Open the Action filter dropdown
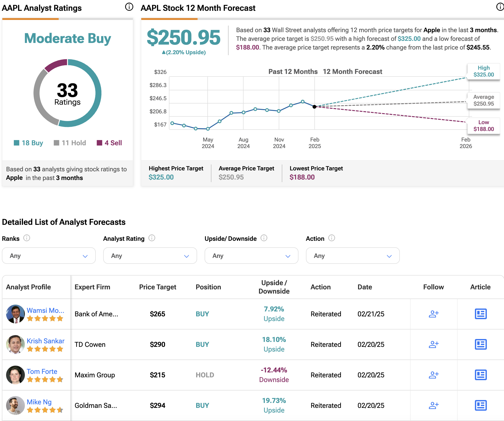Screen dimensions: 504x421 (353, 256)
